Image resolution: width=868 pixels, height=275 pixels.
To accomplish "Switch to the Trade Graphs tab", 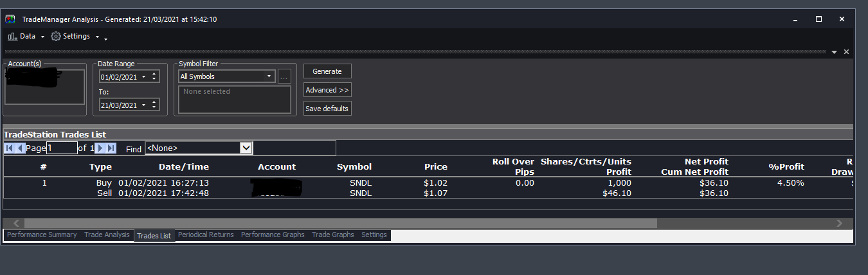I will (x=333, y=235).
